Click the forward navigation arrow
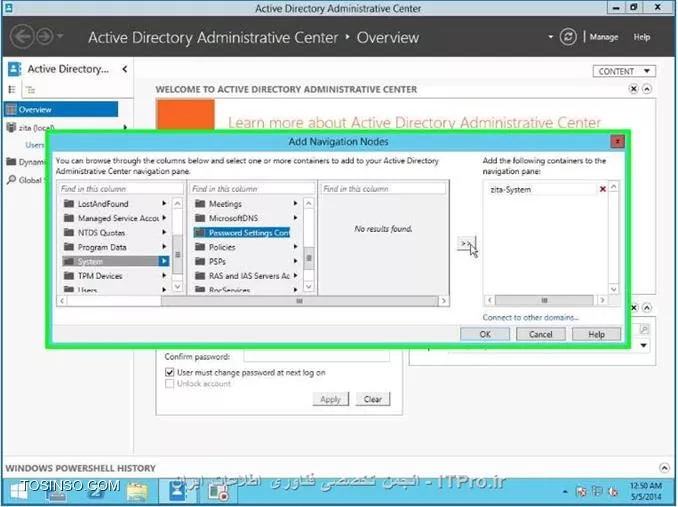This screenshot has width=678, height=507. point(45,37)
